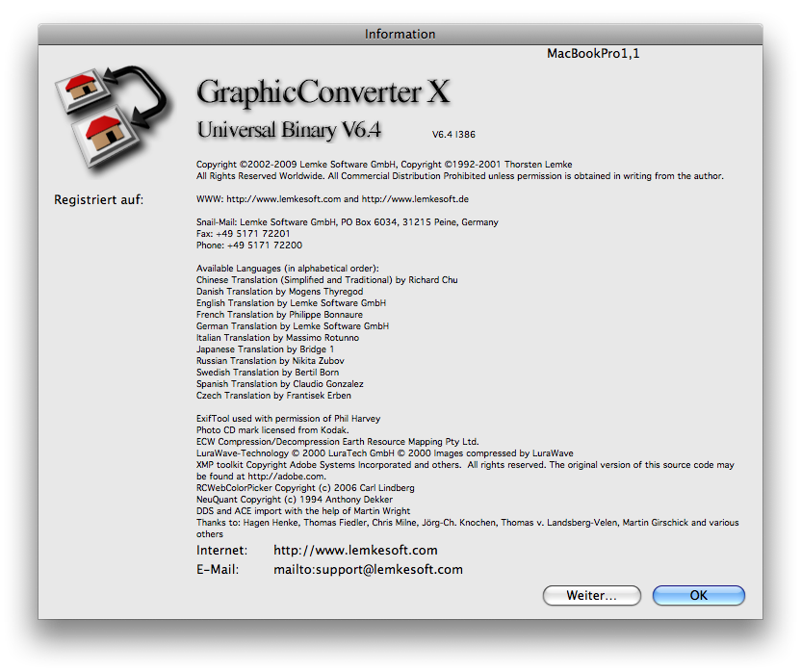Screen dimensions: 801x672
Task: Click the GraphicConverter house logo icon
Action: 112,120
